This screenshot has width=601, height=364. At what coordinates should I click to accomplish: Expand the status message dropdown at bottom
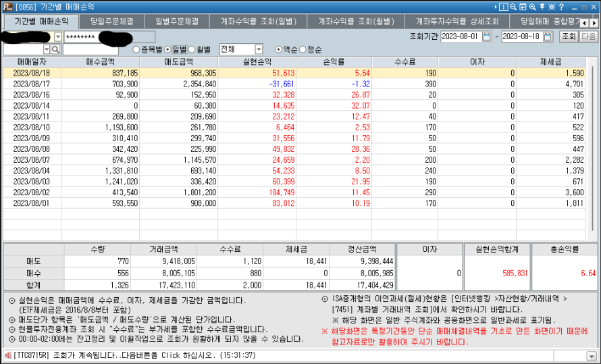tap(592, 355)
